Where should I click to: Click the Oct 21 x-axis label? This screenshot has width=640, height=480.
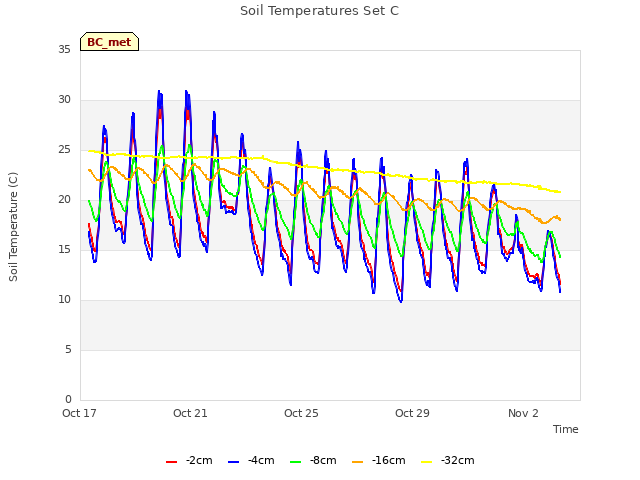(190, 413)
